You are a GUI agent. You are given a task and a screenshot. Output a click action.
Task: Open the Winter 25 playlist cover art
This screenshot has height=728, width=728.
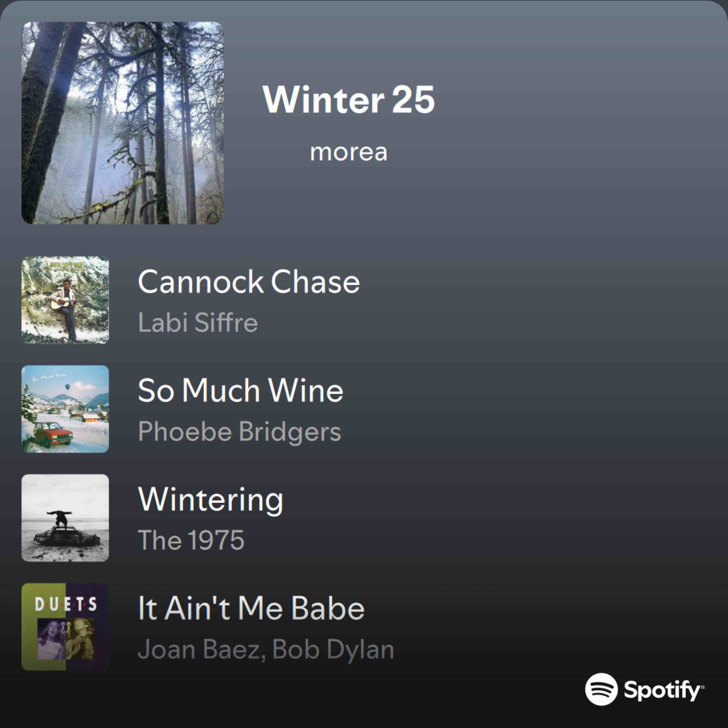tap(123, 123)
